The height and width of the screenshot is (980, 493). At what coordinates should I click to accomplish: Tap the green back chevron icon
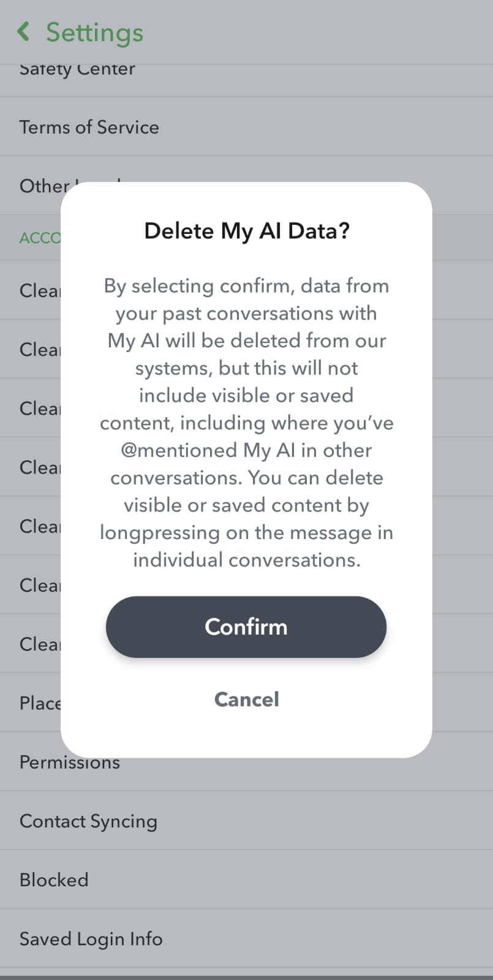click(23, 31)
